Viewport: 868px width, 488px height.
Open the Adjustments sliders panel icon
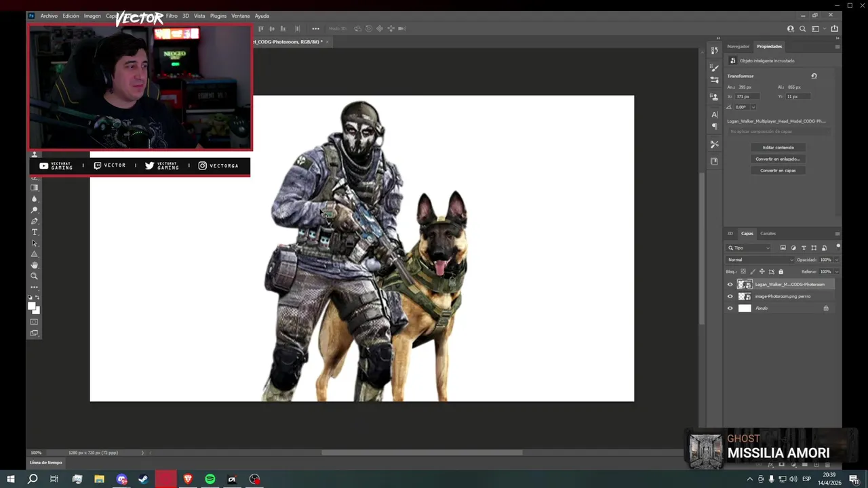[714, 80]
